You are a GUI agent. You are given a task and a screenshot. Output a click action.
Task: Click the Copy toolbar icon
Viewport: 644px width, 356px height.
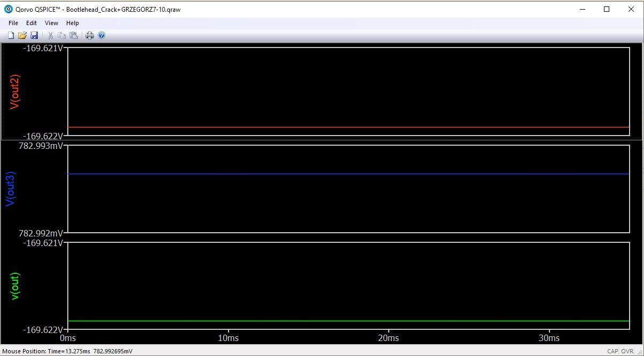click(62, 35)
